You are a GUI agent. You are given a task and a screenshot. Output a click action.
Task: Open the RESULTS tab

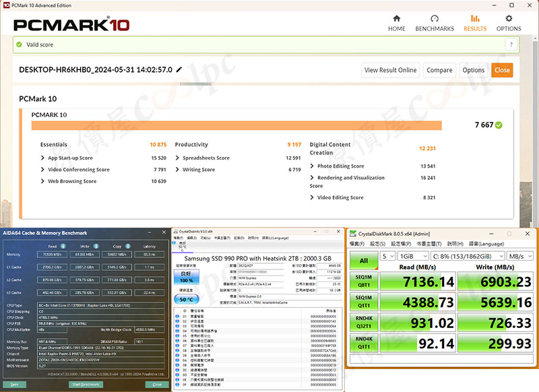coord(475,24)
